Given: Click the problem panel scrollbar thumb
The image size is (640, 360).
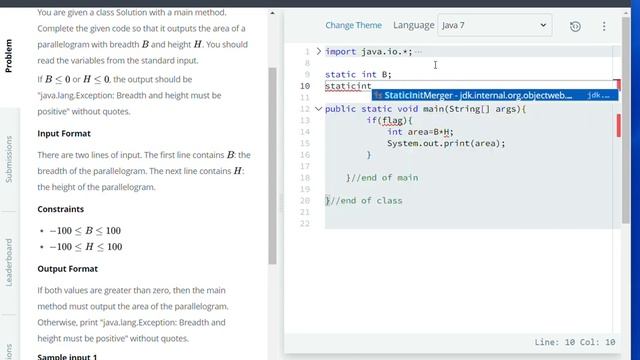Looking at the screenshot, I should [x=273, y=166].
